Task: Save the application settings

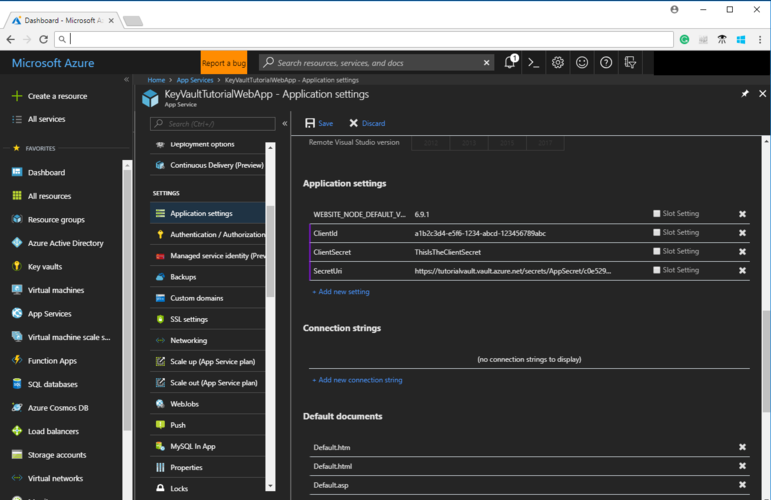Action: (x=319, y=123)
